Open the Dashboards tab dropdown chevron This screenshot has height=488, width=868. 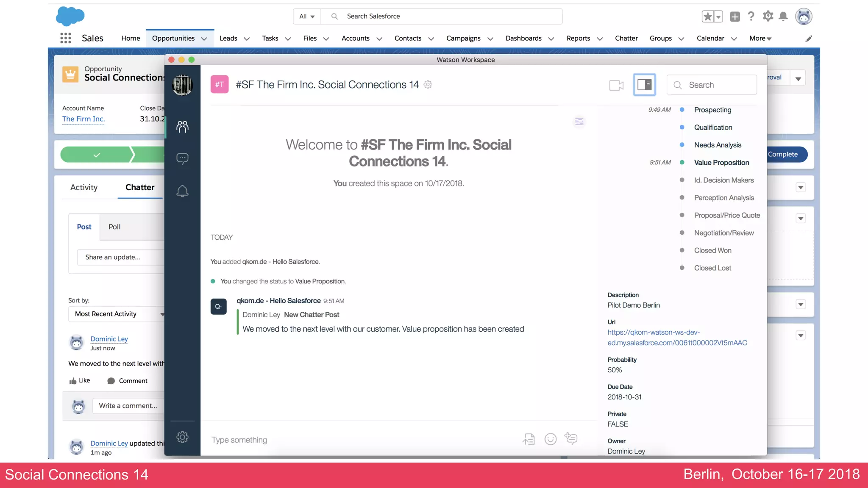[551, 39]
